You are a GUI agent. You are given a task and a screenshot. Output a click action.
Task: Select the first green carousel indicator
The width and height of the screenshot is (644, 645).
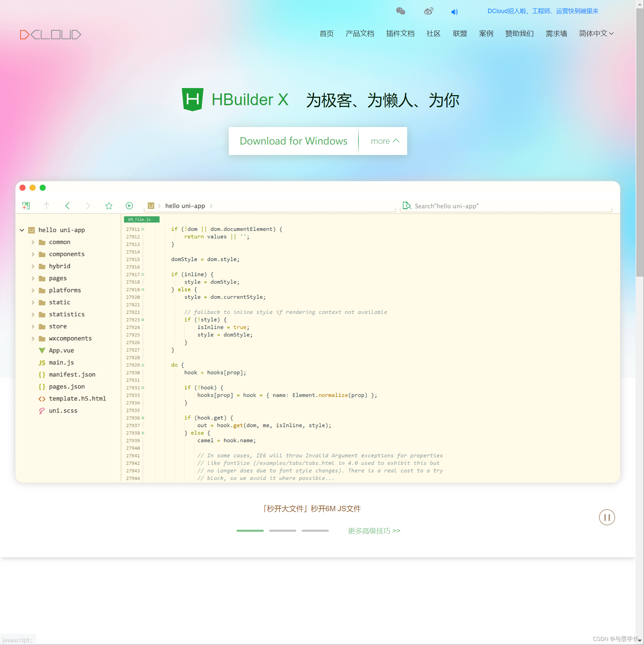pos(250,531)
